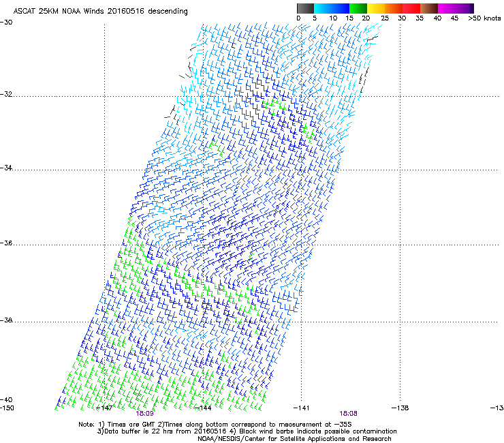Click the brown 35–40 knots legend segment
The image size is (504, 443).
(x=429, y=8)
